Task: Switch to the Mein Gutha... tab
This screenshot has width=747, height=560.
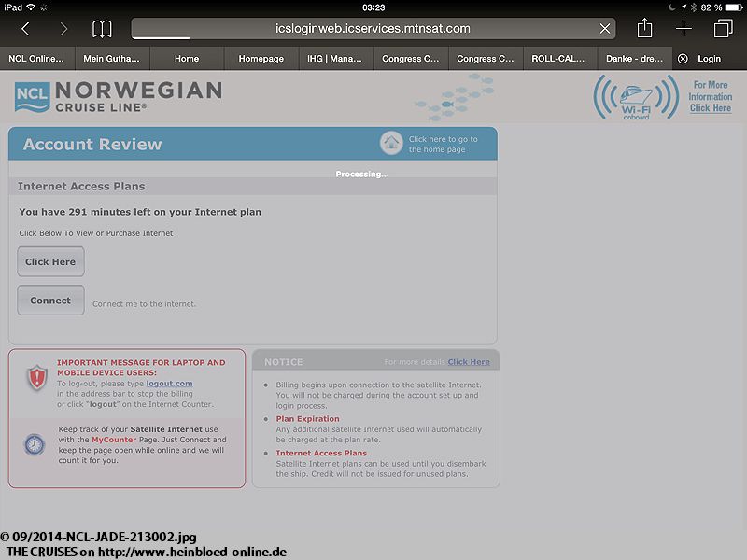Action: (x=112, y=59)
